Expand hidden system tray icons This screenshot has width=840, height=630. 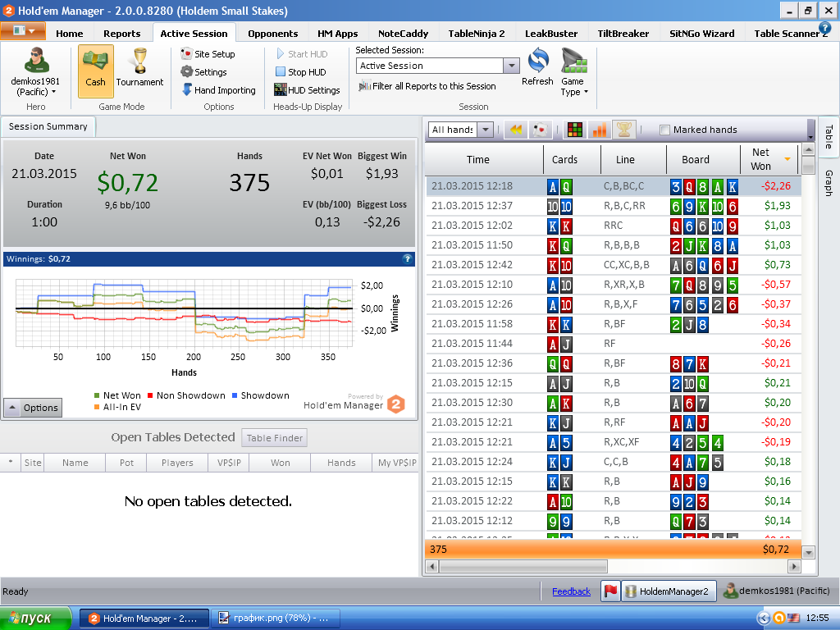tap(764, 619)
